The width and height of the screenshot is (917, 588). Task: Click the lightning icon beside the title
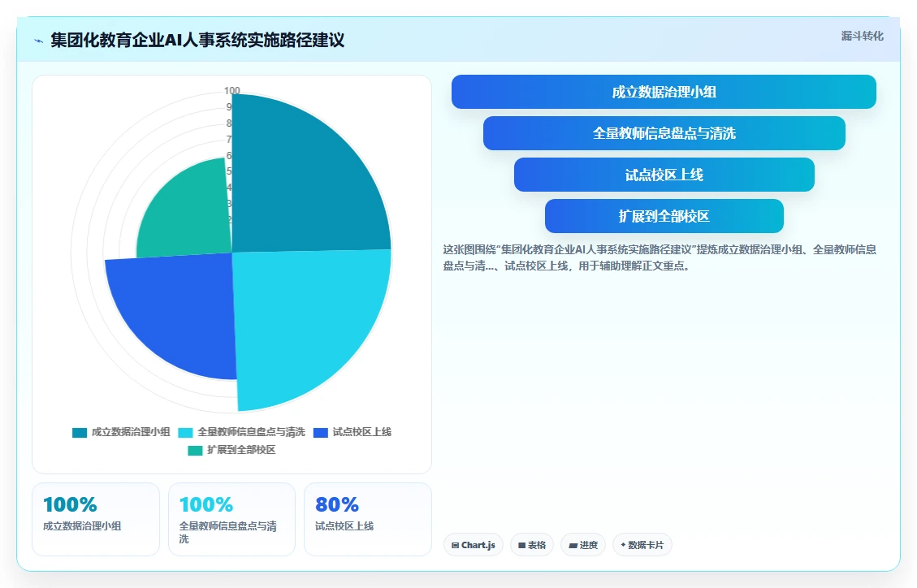click(x=39, y=41)
